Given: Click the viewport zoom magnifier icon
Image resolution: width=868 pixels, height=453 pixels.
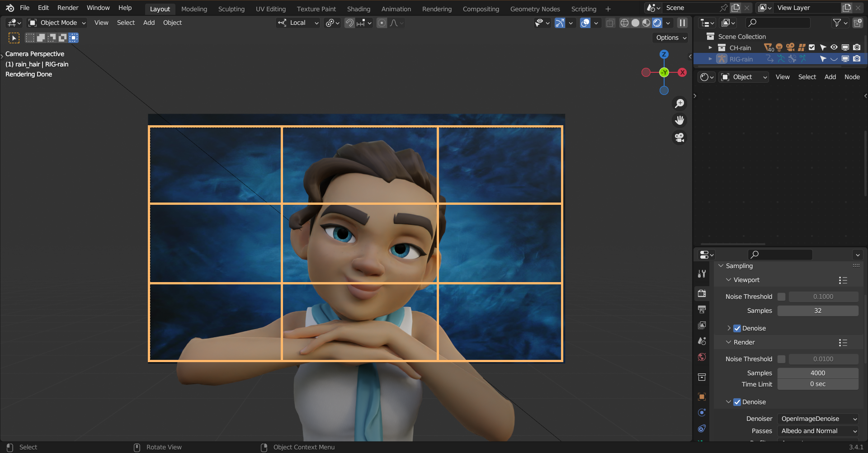Looking at the screenshot, I should tap(679, 104).
